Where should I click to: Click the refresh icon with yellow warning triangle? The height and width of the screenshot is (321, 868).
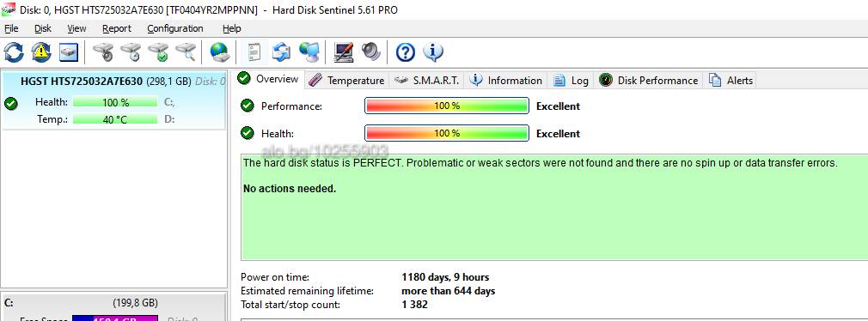tap(41, 52)
